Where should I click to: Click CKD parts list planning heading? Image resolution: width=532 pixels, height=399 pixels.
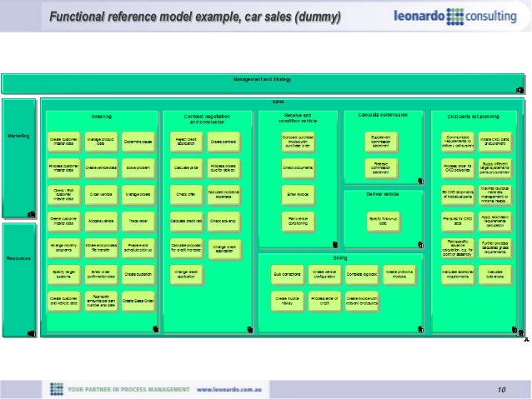[473, 117]
